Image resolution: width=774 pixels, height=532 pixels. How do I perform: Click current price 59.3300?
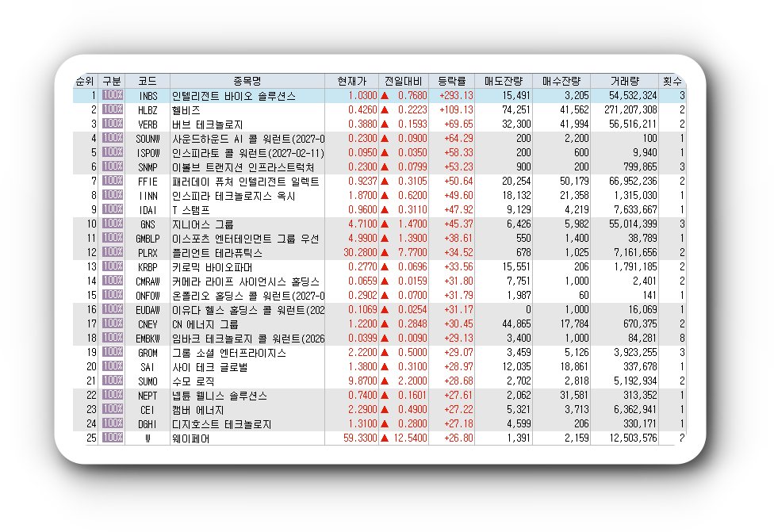pyautogui.click(x=360, y=438)
